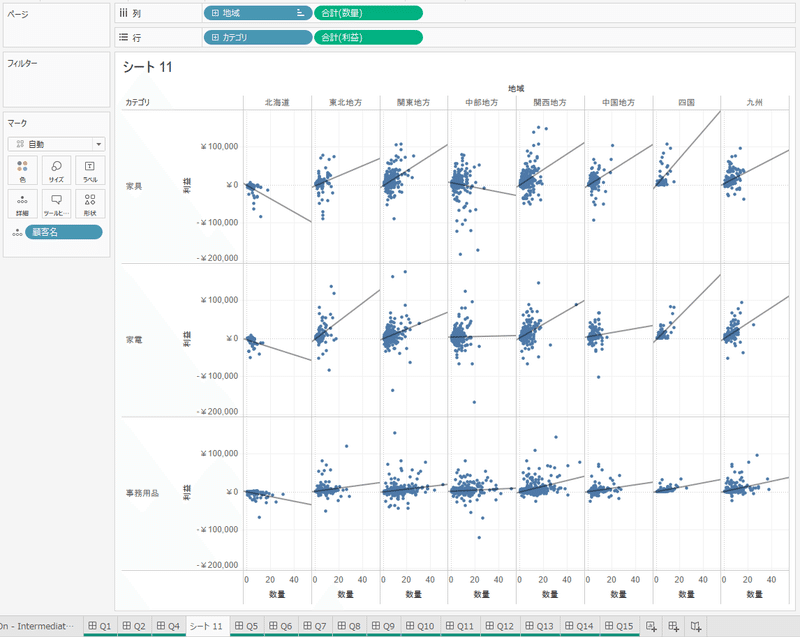Click the カテゴリ field label in view
Viewport: 800px width, 637px height.
pos(138,103)
